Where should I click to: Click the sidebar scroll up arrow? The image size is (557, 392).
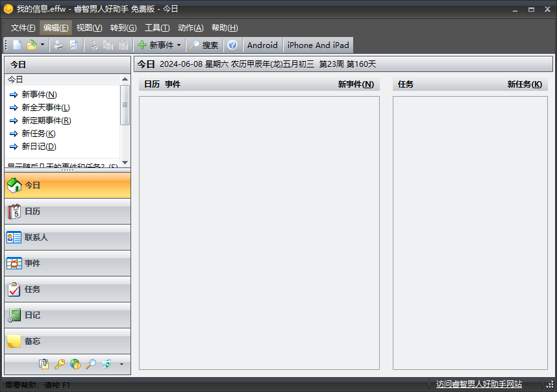(125, 79)
